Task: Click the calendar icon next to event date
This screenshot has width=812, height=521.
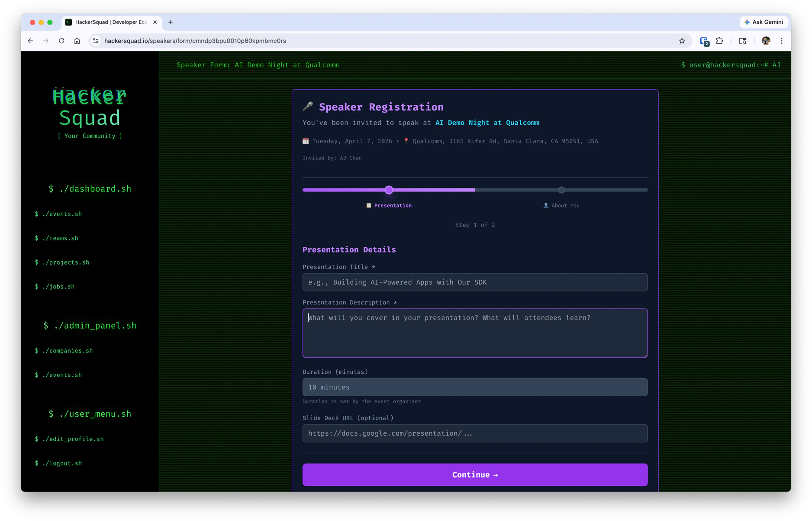Action: (x=306, y=141)
